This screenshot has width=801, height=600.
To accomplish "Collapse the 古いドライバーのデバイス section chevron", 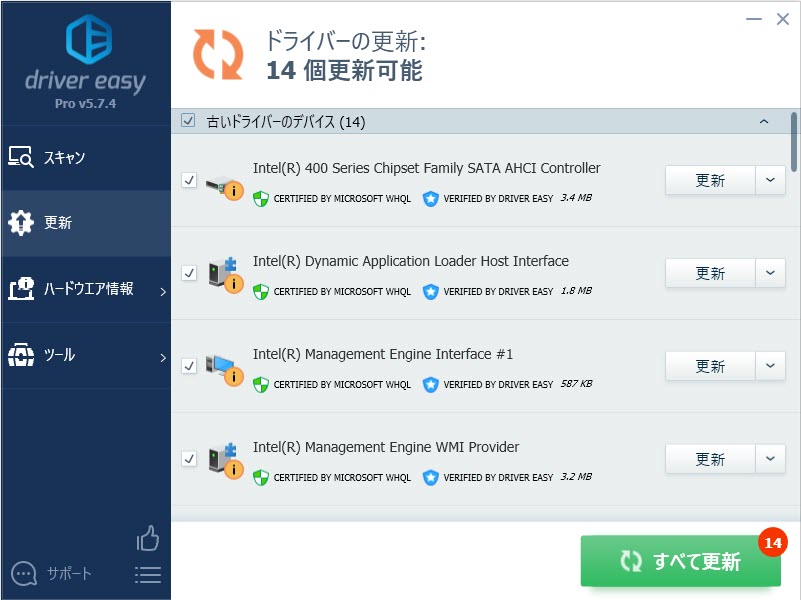I will [764, 122].
